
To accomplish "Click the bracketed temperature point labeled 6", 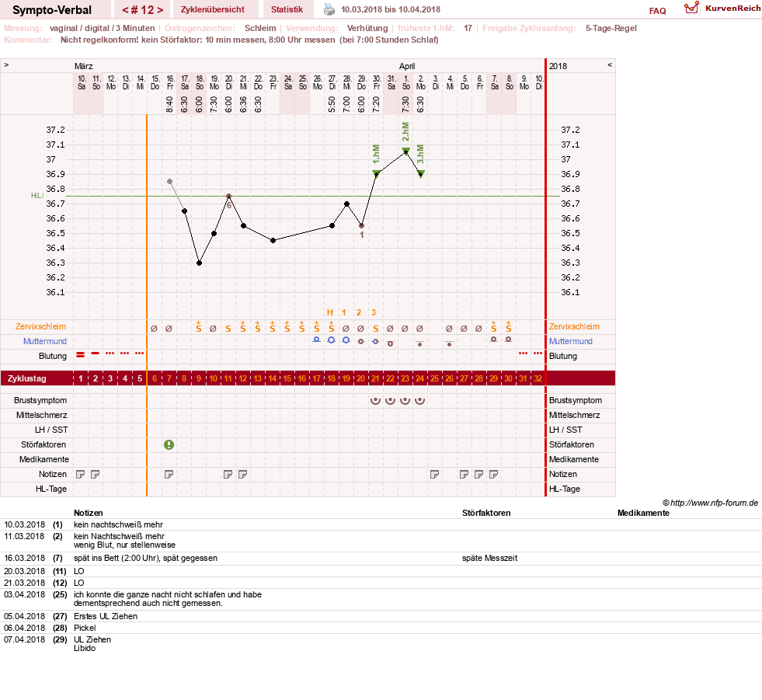I will pos(228,197).
